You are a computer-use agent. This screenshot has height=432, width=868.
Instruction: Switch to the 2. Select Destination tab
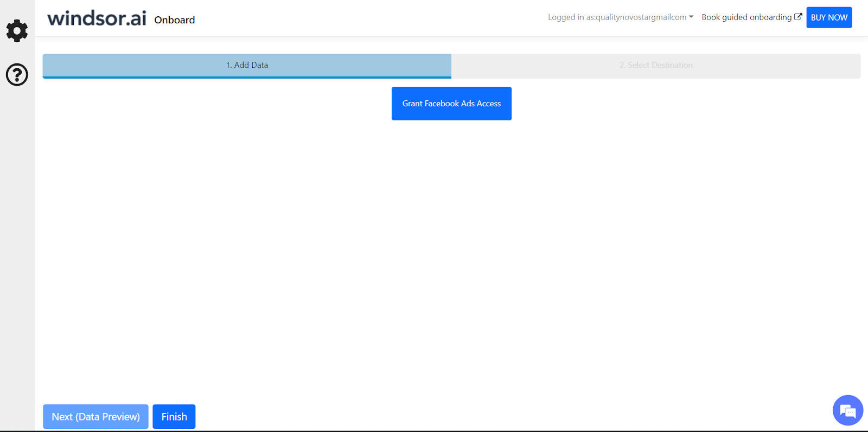coord(656,66)
